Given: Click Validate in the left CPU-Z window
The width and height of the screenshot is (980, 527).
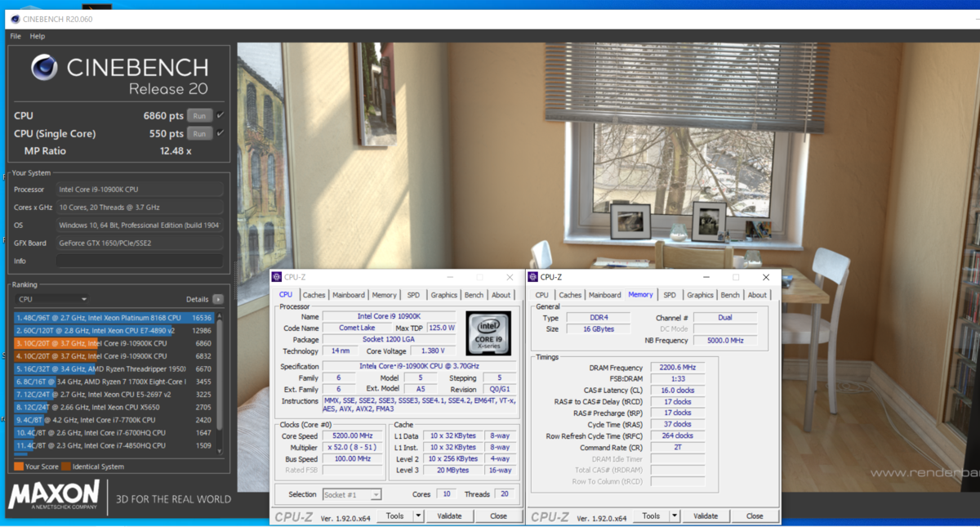Looking at the screenshot, I should [x=450, y=516].
